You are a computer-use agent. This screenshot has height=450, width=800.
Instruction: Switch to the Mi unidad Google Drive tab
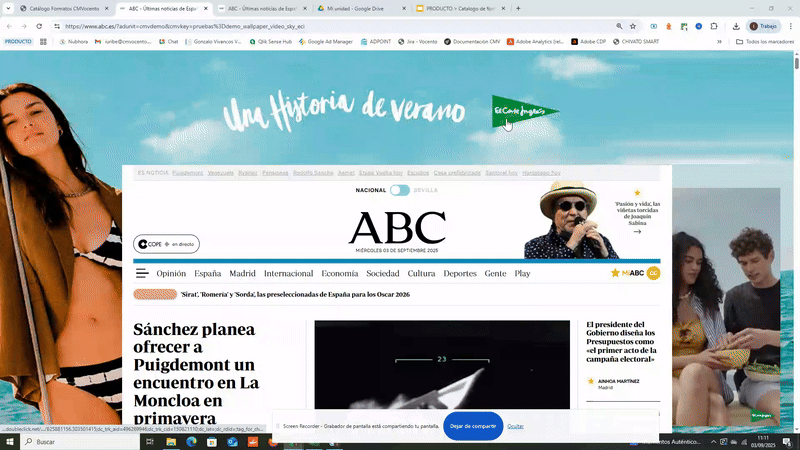click(x=358, y=8)
